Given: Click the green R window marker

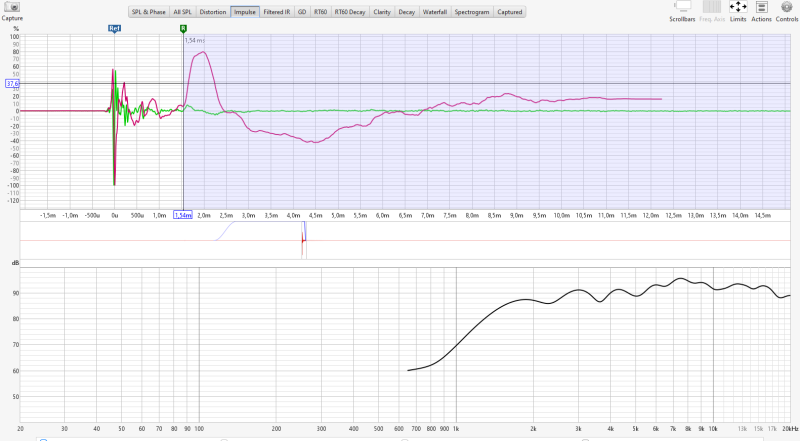Looking at the screenshot, I should pyautogui.click(x=183, y=29).
